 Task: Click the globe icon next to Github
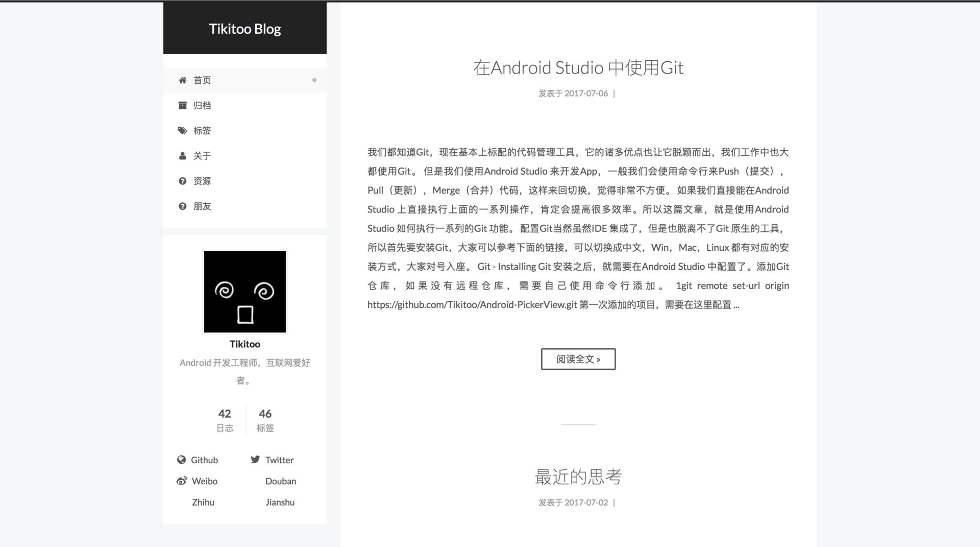tap(181, 460)
